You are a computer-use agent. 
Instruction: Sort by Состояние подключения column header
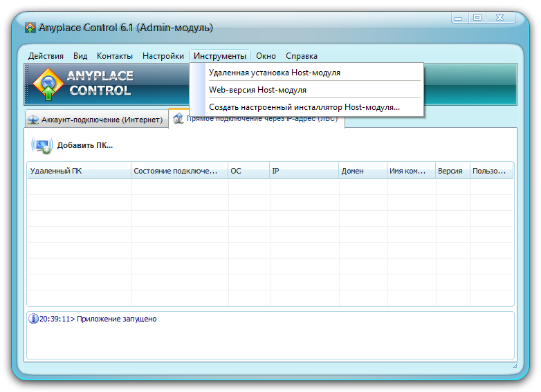(x=179, y=171)
